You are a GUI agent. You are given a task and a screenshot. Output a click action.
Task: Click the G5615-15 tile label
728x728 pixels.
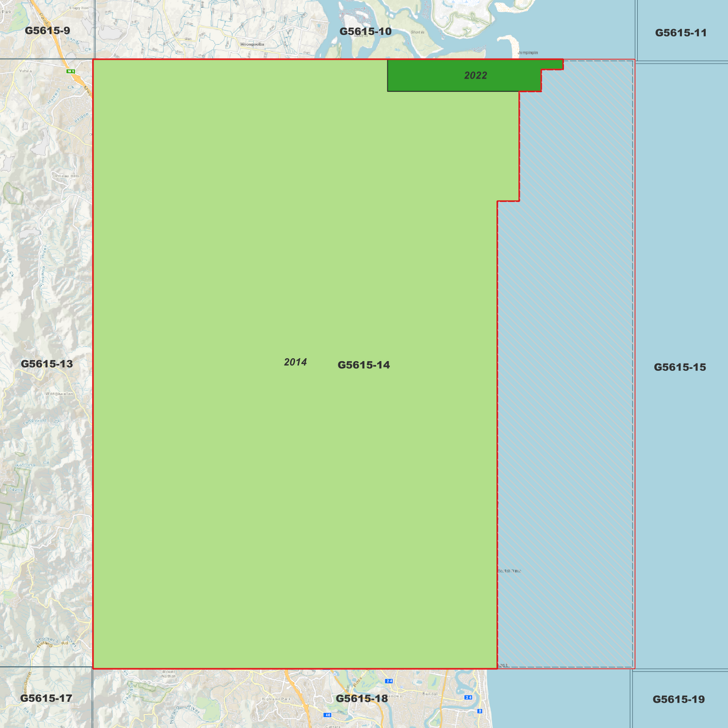[x=681, y=367]
